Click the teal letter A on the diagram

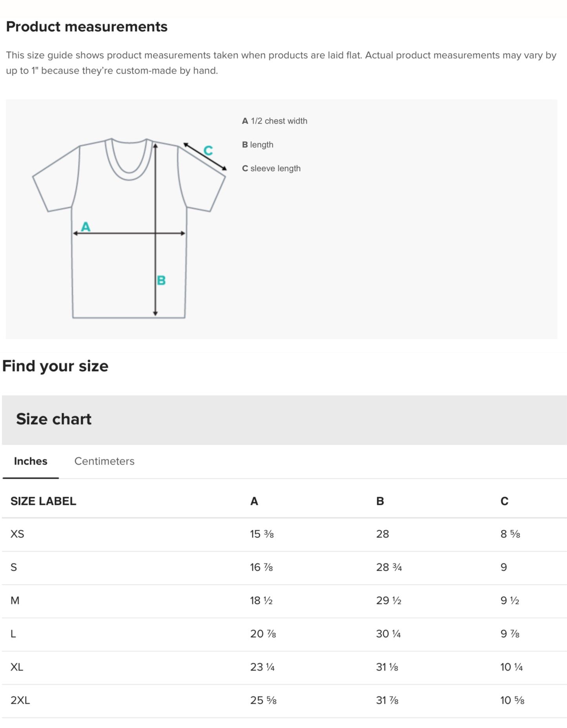click(x=86, y=227)
